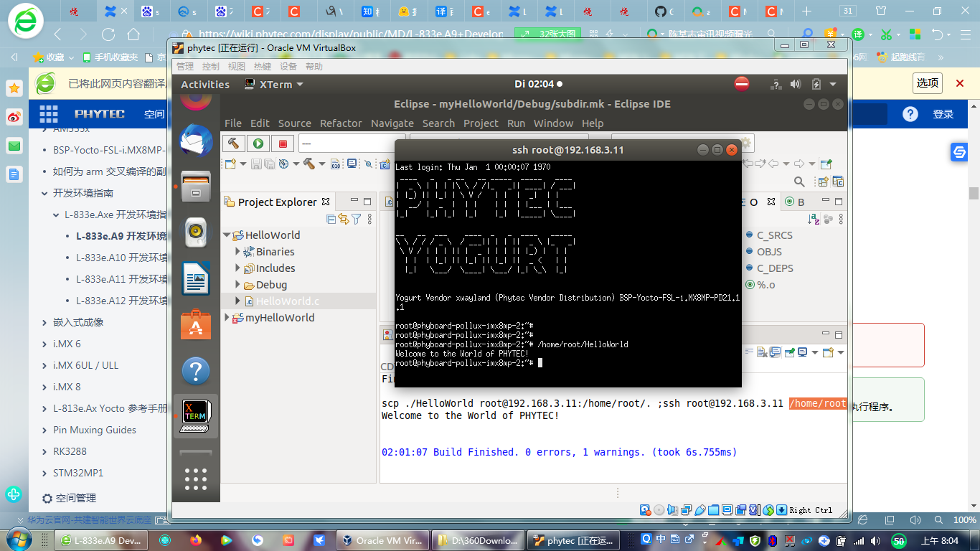980x551 pixels.
Task: Click the Save All toolbar icon
Action: point(269,164)
